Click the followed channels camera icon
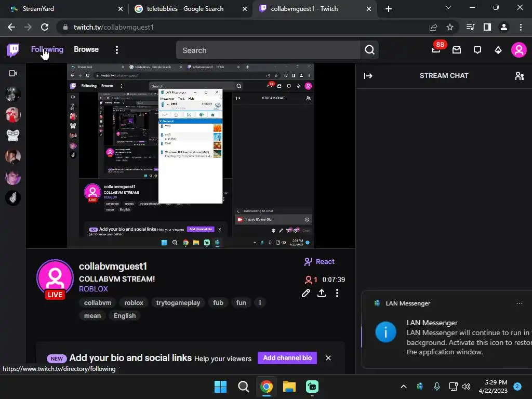This screenshot has height=399, width=532. [13, 73]
